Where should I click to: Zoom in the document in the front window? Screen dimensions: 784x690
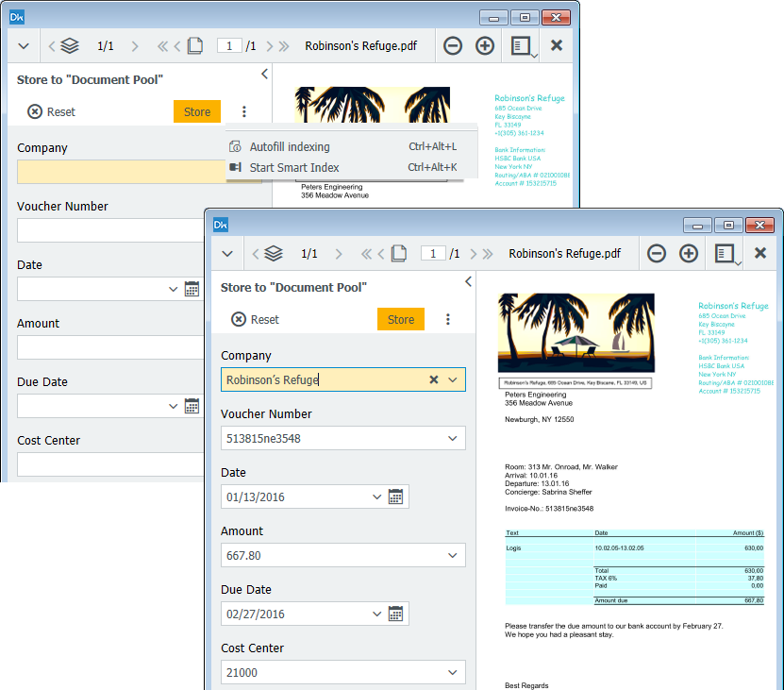689,253
